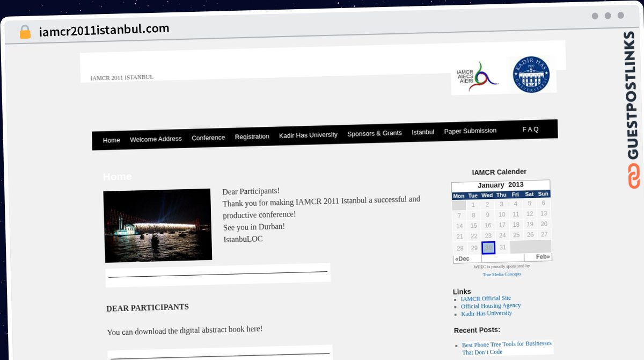The width and height of the screenshot is (644, 360).
Task: Select January 27 in the calendar
Action: 544,234
